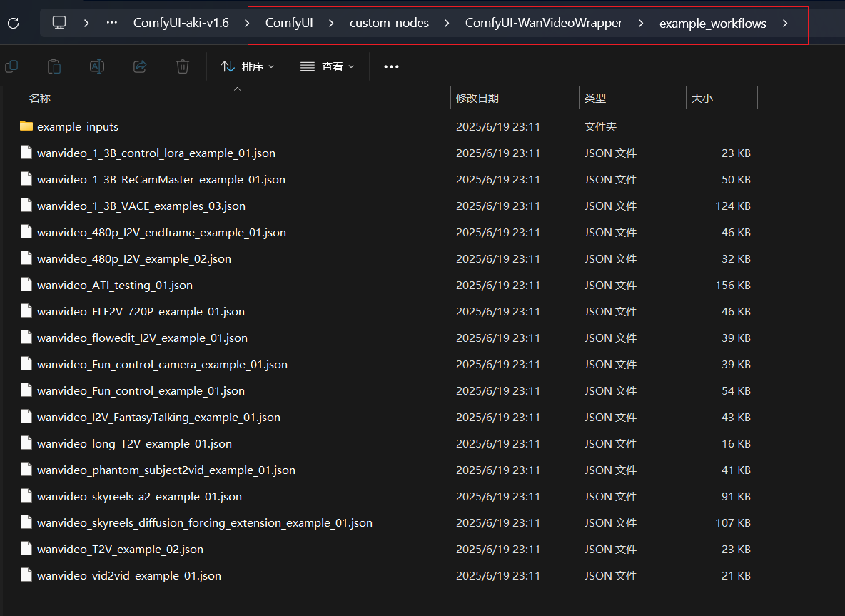Click the 156 KB size cell
Viewport: 845px width, 616px height.
coord(732,285)
